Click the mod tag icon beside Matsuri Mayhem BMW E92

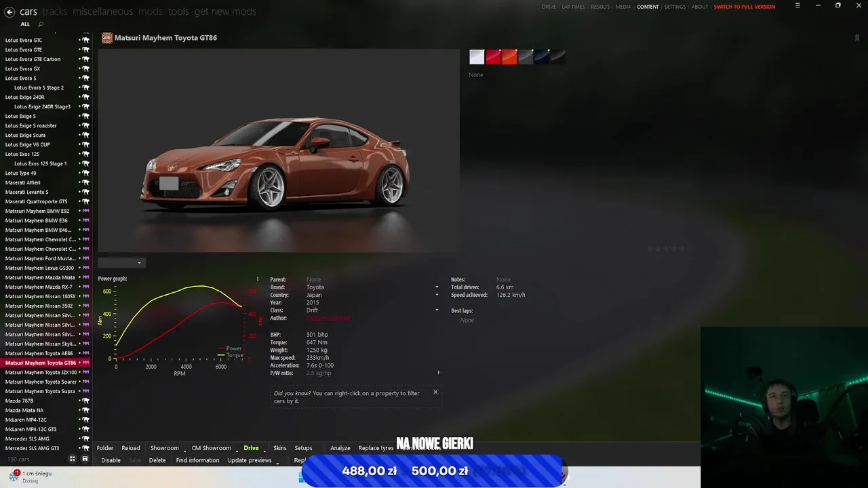[x=85, y=211]
